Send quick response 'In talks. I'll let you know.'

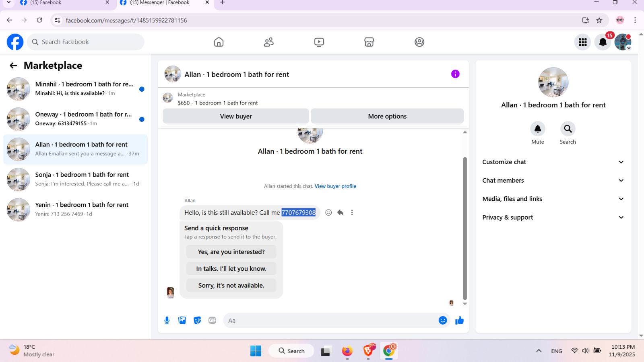[231, 269]
